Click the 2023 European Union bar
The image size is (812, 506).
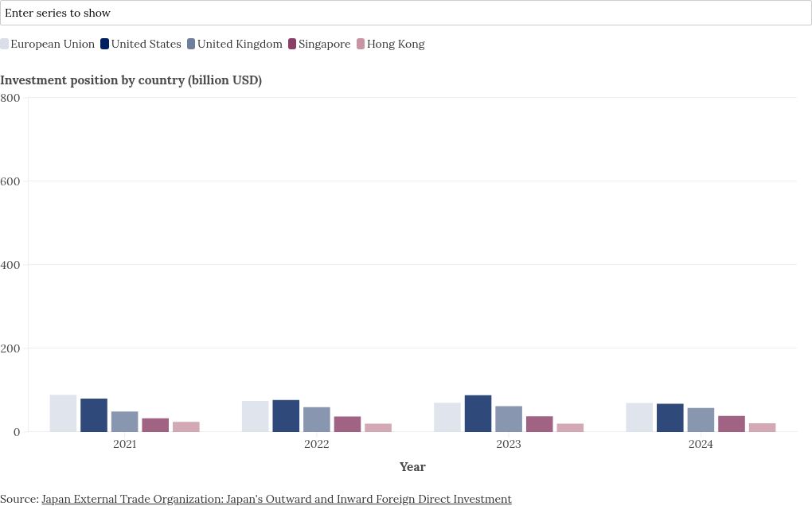click(447, 418)
